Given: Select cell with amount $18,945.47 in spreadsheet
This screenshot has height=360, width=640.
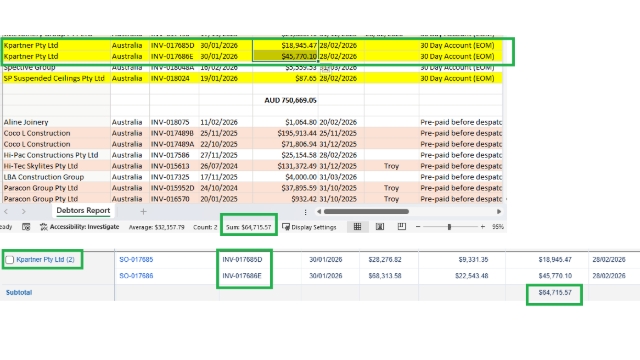Looking at the screenshot, I should click(x=285, y=45).
